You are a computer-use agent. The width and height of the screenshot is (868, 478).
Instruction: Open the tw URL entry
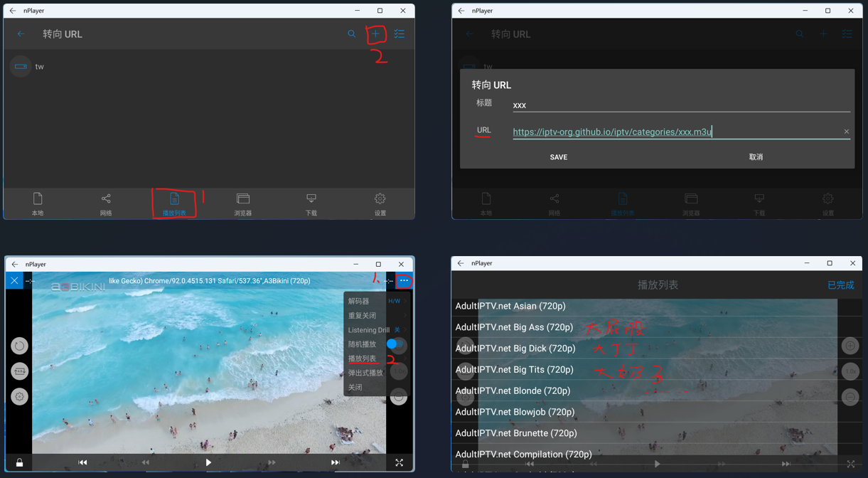(x=209, y=66)
